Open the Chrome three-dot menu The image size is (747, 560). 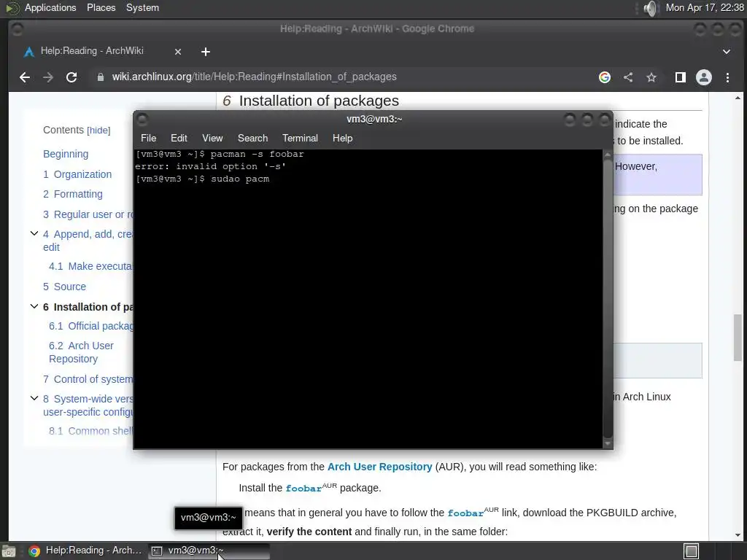click(727, 77)
